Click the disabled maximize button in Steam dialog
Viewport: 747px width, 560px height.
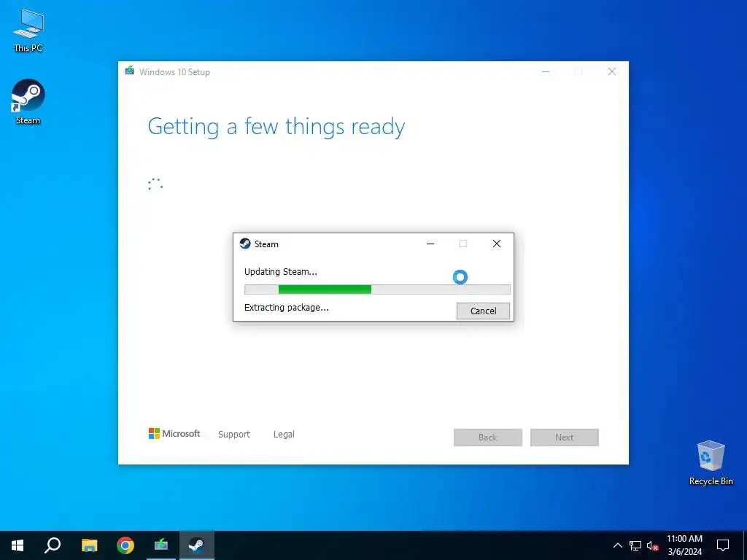click(x=463, y=244)
